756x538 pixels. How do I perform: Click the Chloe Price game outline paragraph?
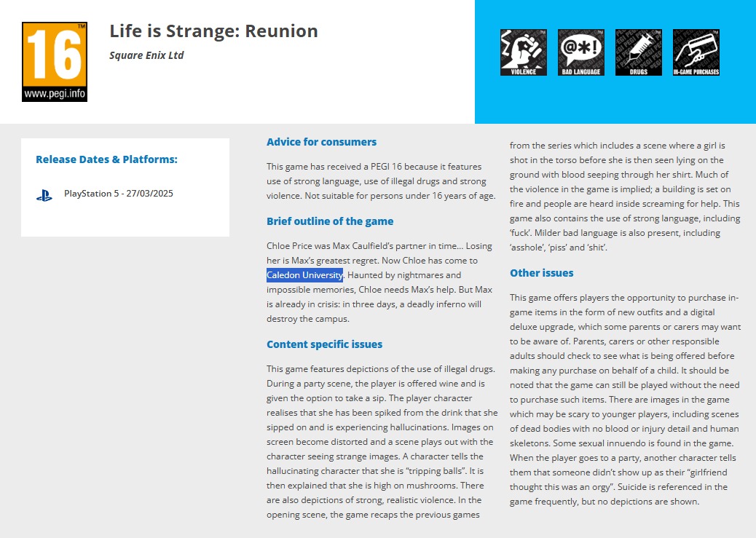[379, 296]
